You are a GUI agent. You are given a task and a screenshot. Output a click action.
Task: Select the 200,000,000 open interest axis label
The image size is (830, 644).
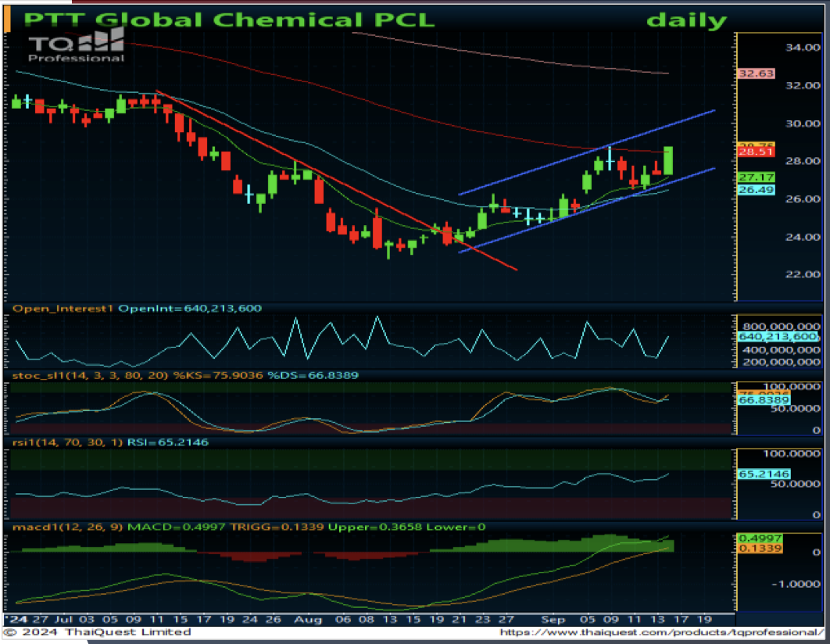(782, 363)
